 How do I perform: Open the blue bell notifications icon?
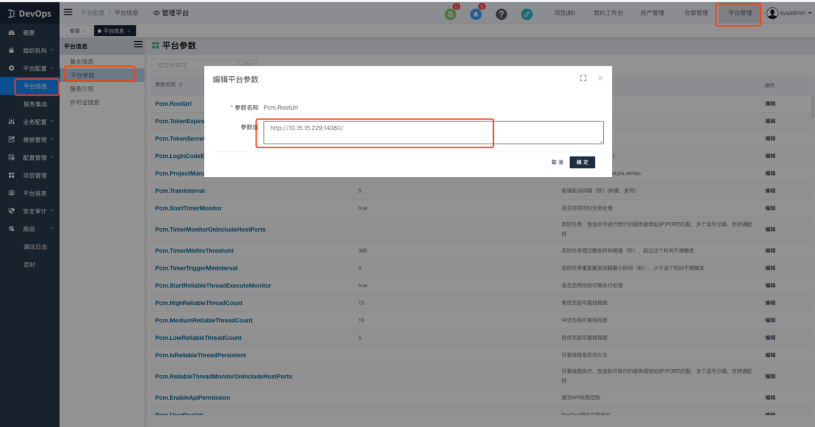click(x=476, y=13)
